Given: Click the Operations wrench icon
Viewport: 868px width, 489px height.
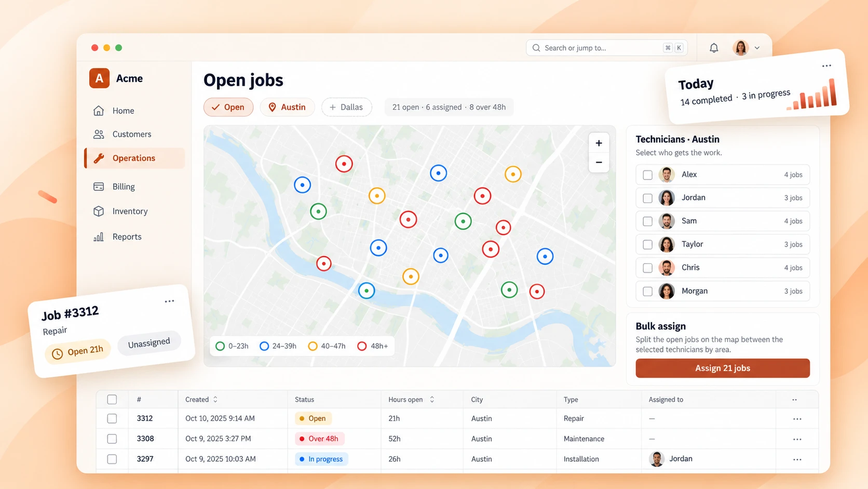Looking at the screenshot, I should point(99,158).
